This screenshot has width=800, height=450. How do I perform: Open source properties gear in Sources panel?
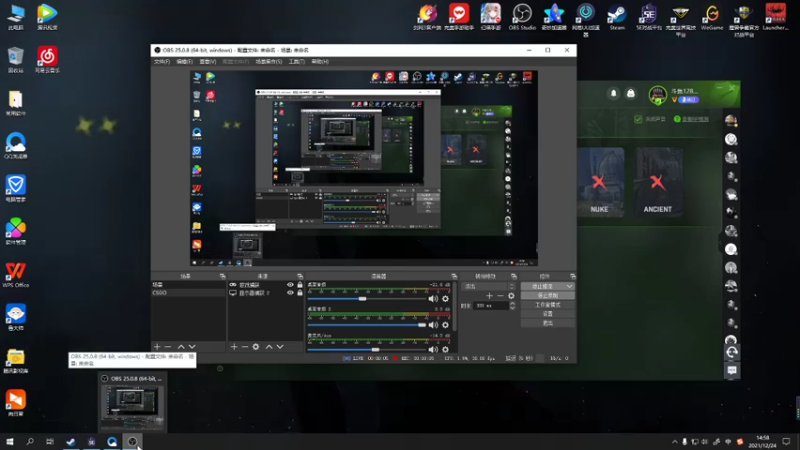click(256, 347)
